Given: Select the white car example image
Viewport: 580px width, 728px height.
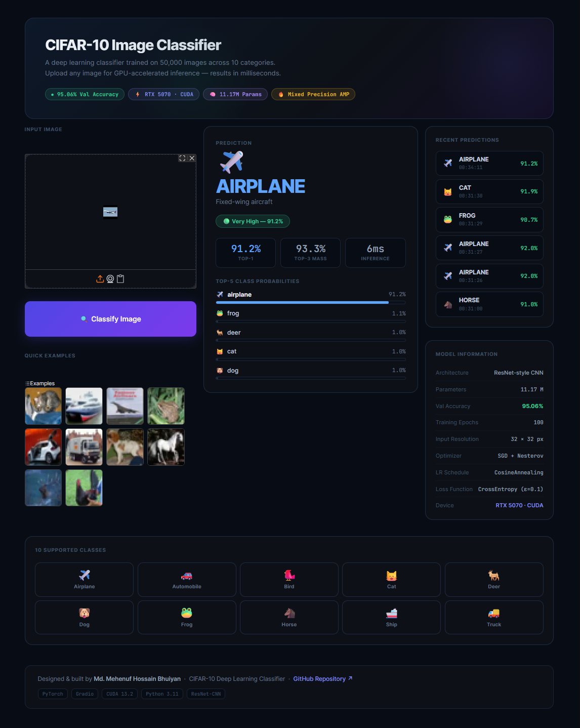Looking at the screenshot, I should [x=44, y=447].
